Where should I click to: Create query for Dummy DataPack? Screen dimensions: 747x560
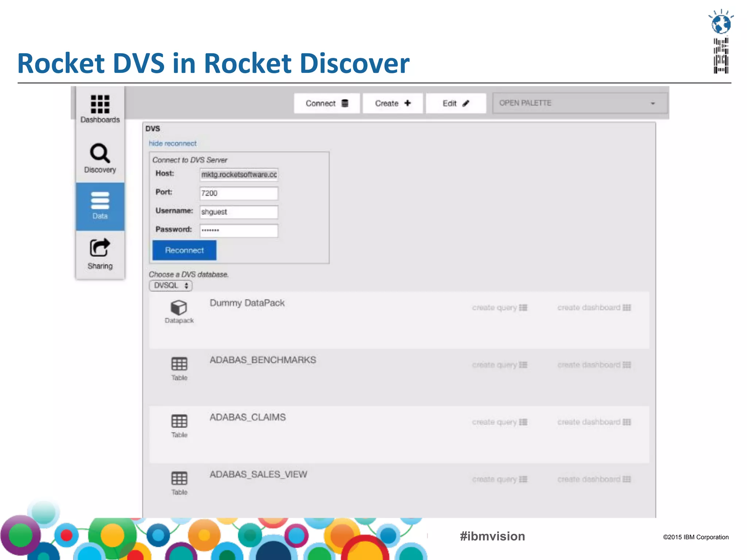(500, 308)
